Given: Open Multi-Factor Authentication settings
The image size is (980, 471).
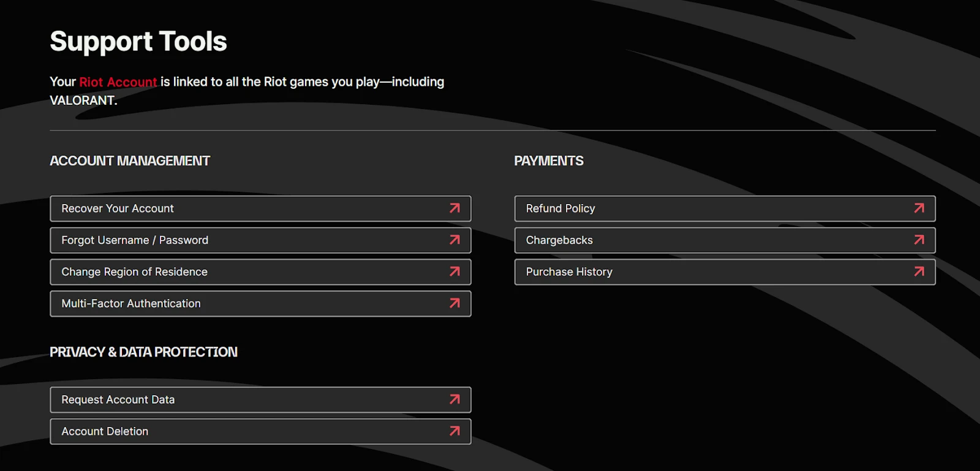Looking at the screenshot, I should pos(131,304).
